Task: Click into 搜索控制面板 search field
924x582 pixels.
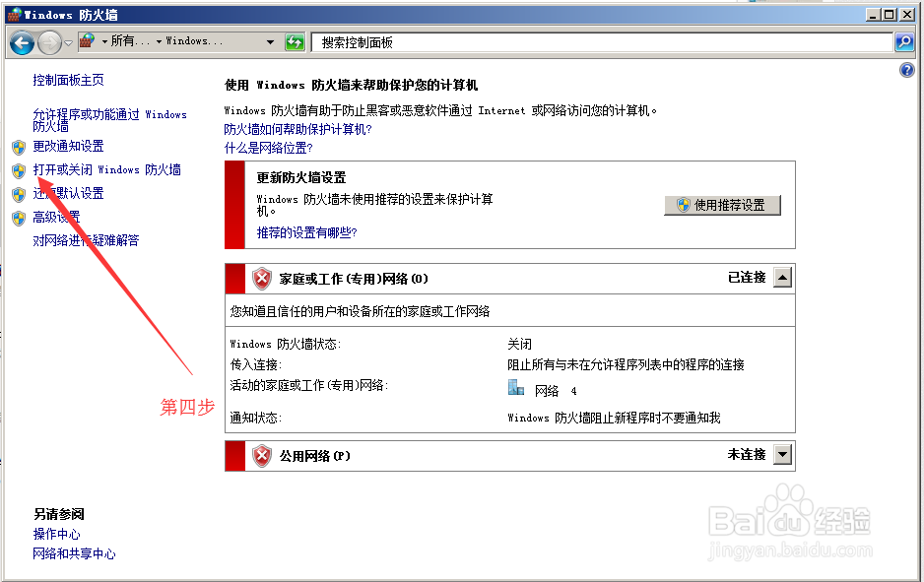Action: tap(602, 42)
